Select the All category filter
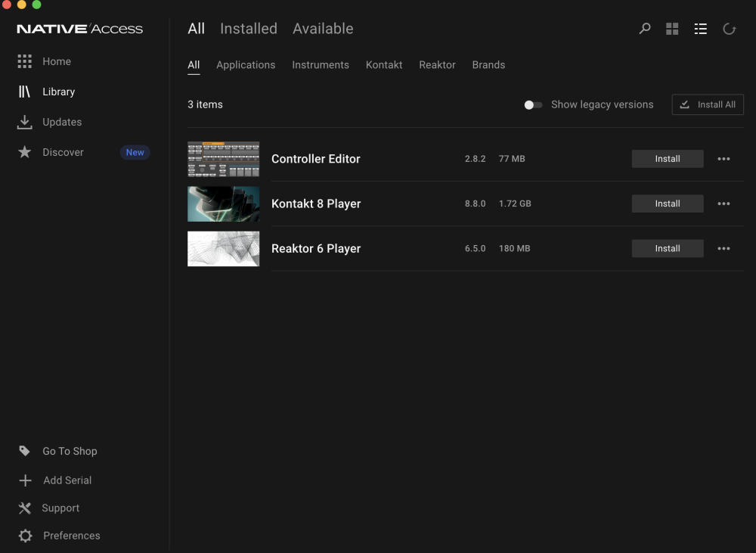This screenshot has height=553, width=756. coord(194,64)
